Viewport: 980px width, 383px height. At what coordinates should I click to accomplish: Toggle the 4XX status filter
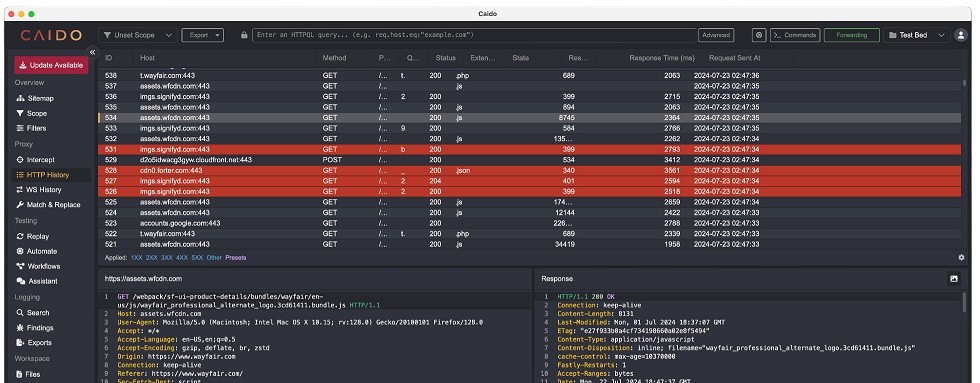tap(182, 257)
